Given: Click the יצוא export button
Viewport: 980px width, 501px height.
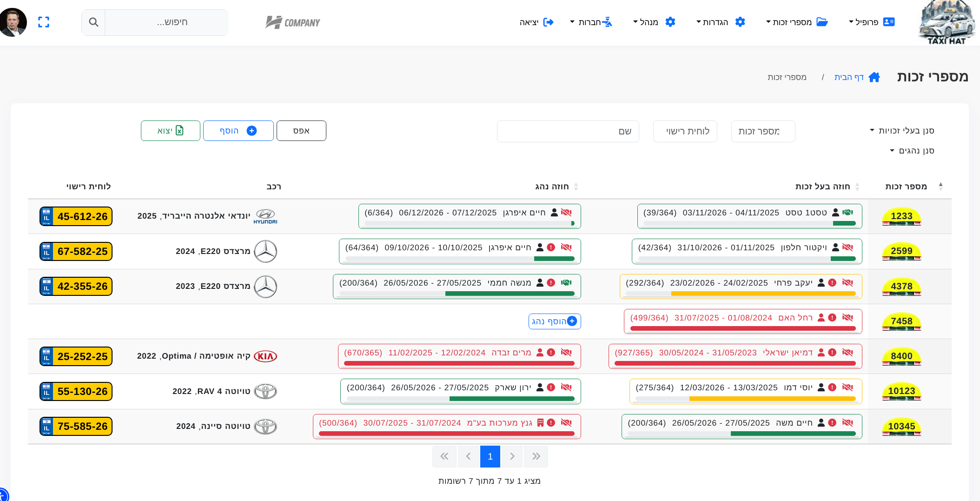Looking at the screenshot, I should point(170,131).
